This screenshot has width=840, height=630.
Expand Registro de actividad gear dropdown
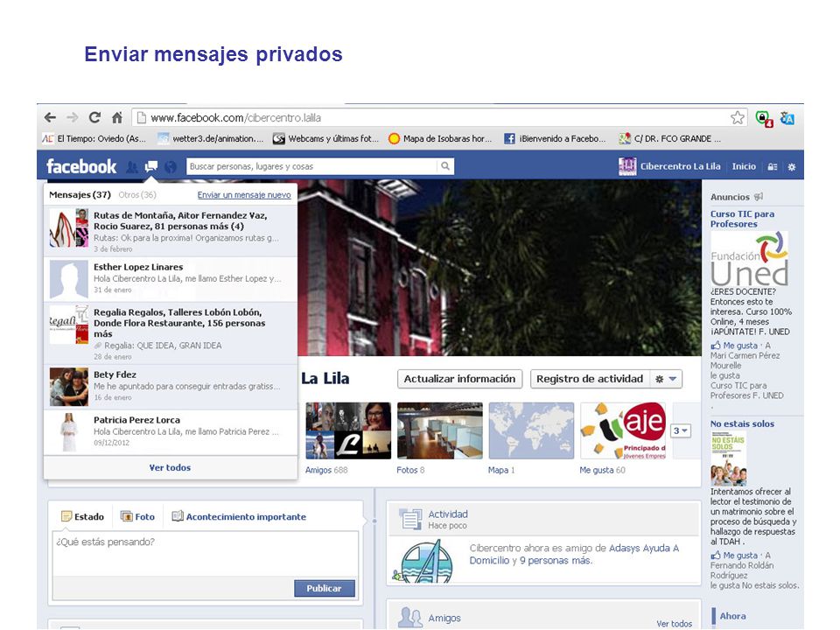point(666,379)
